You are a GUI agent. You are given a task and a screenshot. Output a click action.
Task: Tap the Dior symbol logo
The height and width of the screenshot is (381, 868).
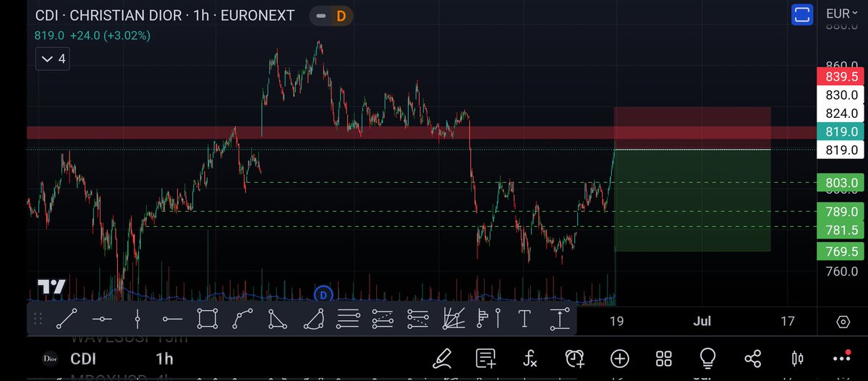(x=51, y=359)
